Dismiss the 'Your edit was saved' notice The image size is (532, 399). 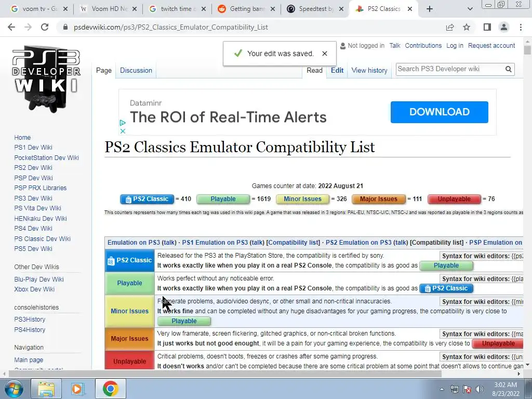tap(325, 54)
